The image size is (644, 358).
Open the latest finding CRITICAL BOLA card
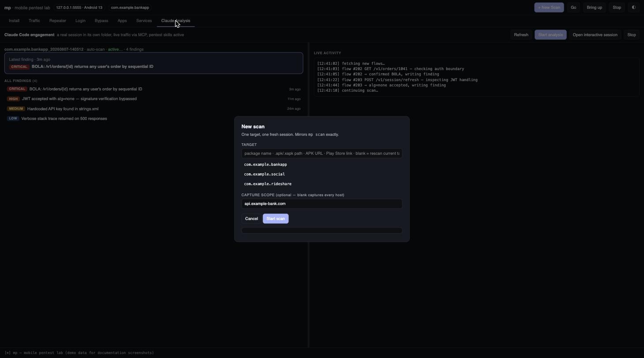[154, 63]
